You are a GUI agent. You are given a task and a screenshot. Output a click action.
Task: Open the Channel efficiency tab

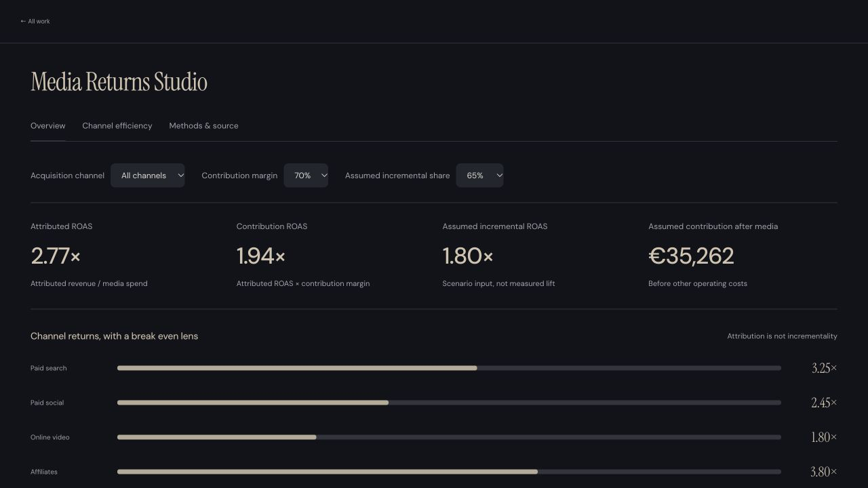click(x=117, y=126)
